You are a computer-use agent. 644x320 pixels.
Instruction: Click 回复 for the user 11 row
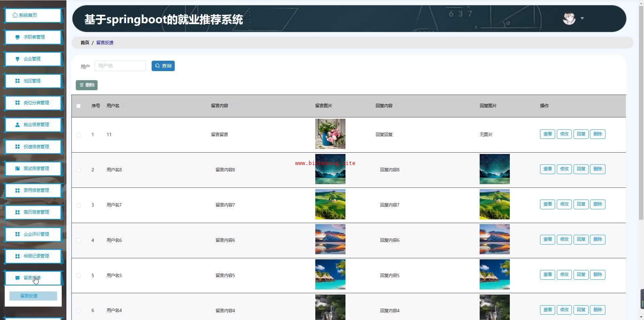click(x=581, y=134)
